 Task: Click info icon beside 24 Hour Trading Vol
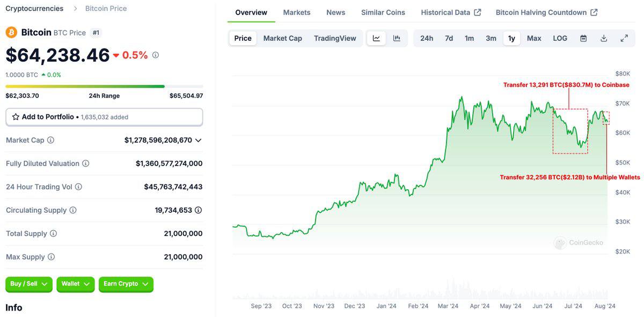pos(78,187)
